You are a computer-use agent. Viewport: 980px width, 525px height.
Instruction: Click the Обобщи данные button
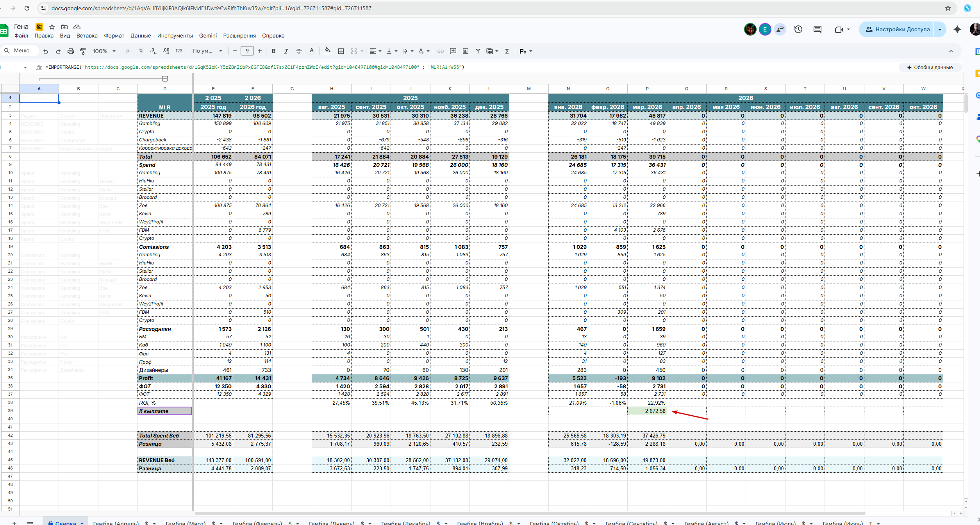pos(930,67)
